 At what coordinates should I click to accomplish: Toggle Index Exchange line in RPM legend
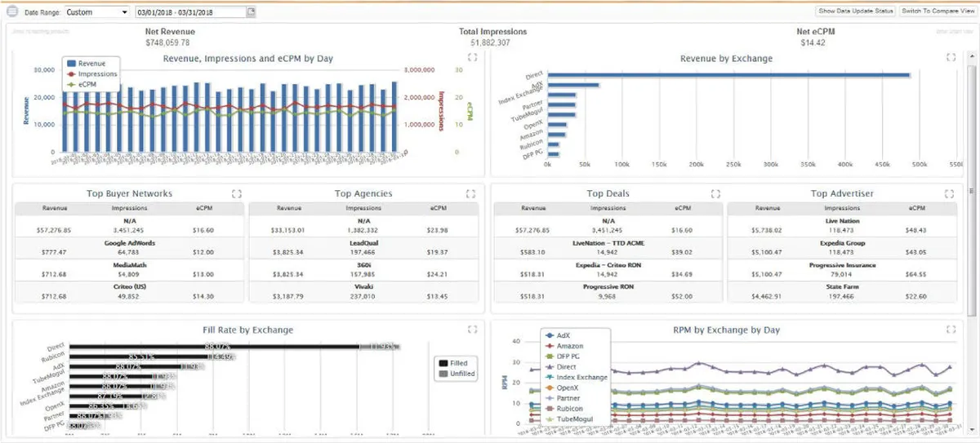click(576, 377)
